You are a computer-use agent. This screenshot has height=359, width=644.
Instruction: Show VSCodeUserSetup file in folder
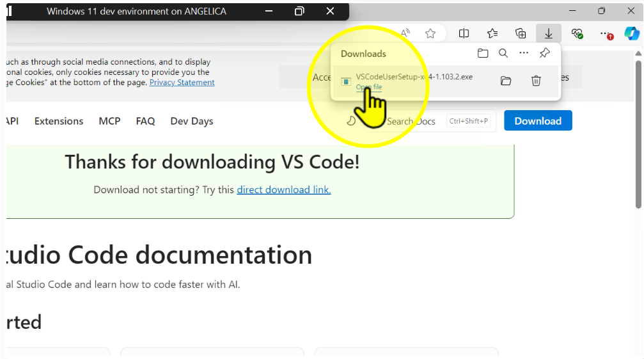(506, 81)
